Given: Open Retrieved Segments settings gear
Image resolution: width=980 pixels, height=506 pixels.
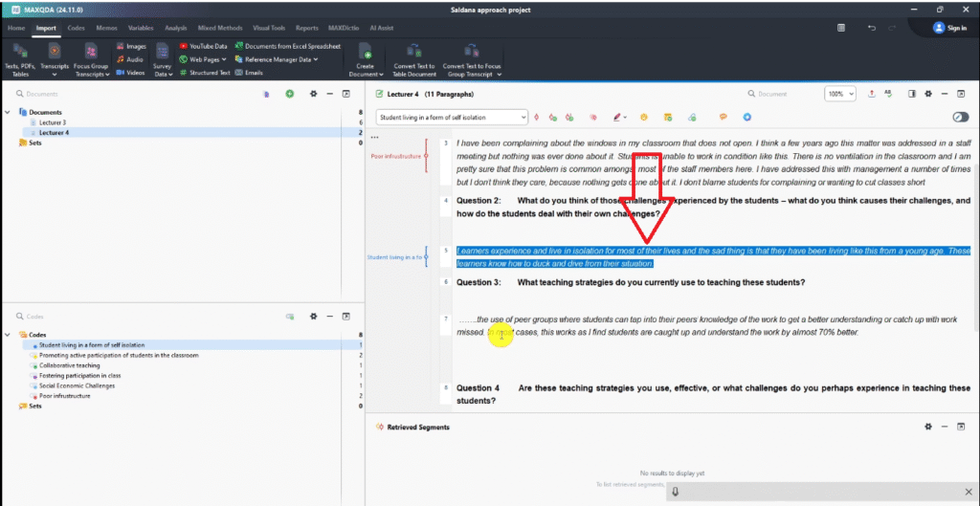Looking at the screenshot, I should pos(926,427).
